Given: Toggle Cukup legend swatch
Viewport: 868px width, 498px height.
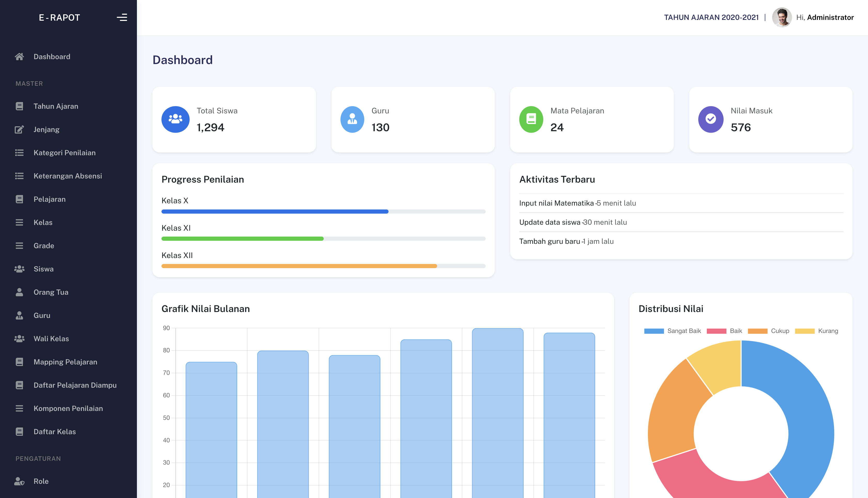Looking at the screenshot, I should pos(757,331).
